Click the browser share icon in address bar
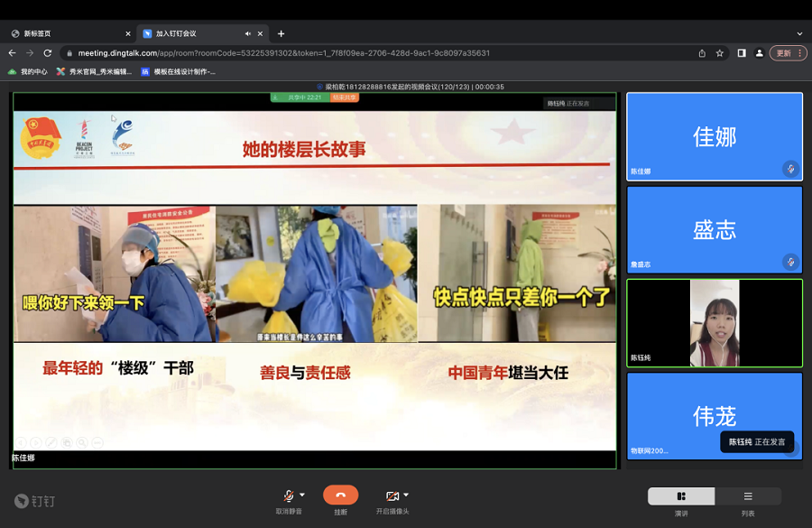 pyautogui.click(x=702, y=53)
